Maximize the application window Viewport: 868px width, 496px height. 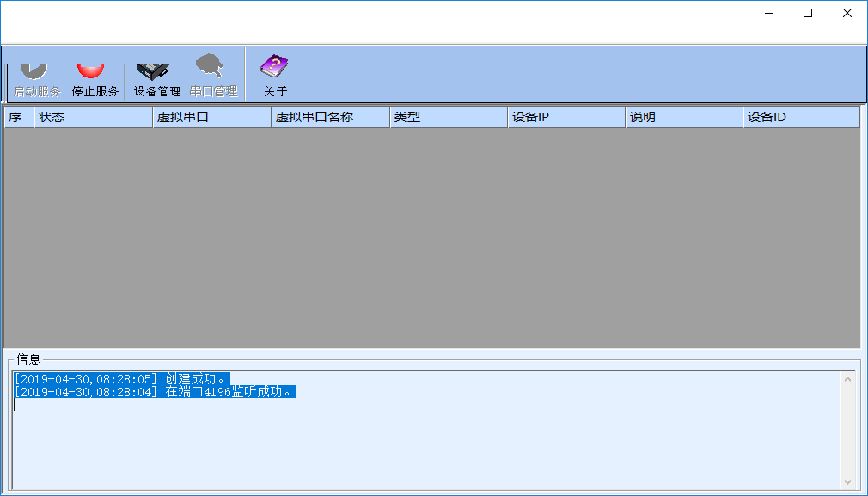[807, 13]
